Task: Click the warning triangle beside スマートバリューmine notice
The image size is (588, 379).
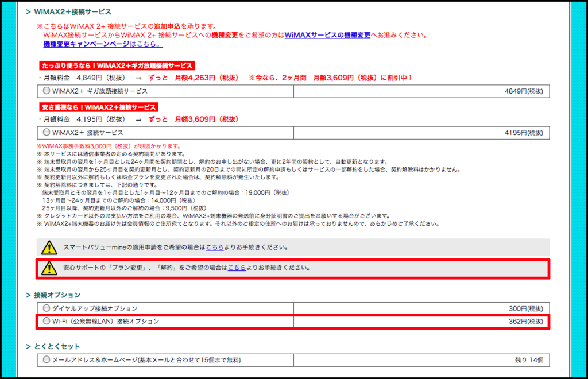Action: pyautogui.click(x=51, y=247)
